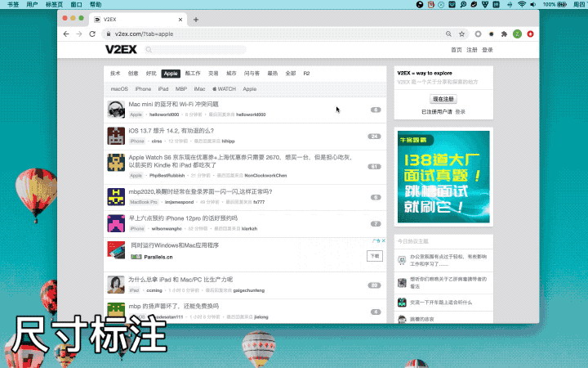Image resolution: width=588 pixels, height=368 pixels.
Task: Click reply count badge 61
Action: (x=374, y=167)
